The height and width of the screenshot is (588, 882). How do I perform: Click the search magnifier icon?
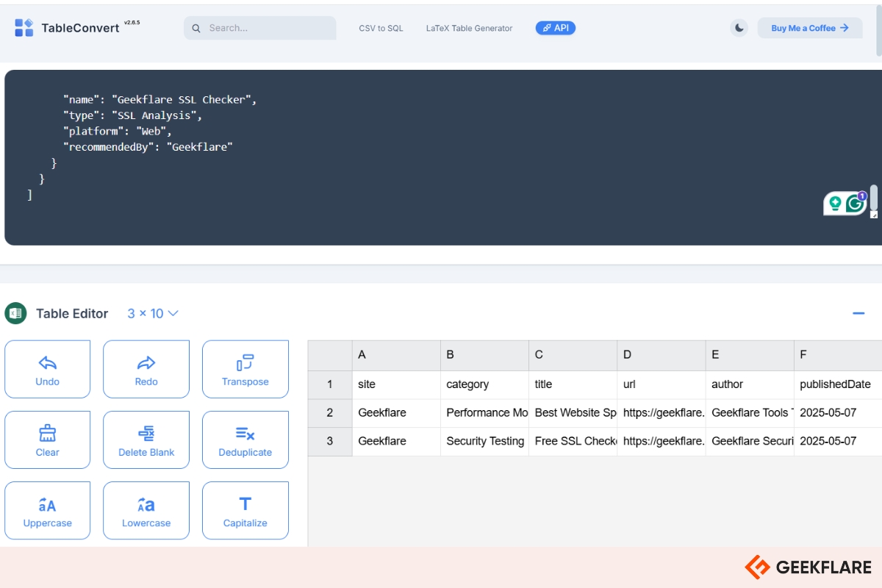point(196,28)
